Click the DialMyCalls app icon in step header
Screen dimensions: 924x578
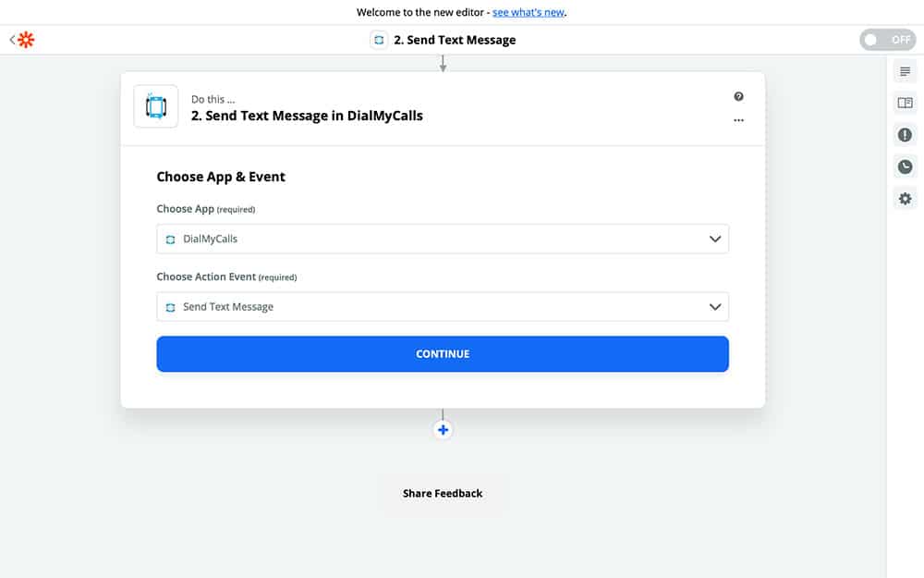coord(156,107)
